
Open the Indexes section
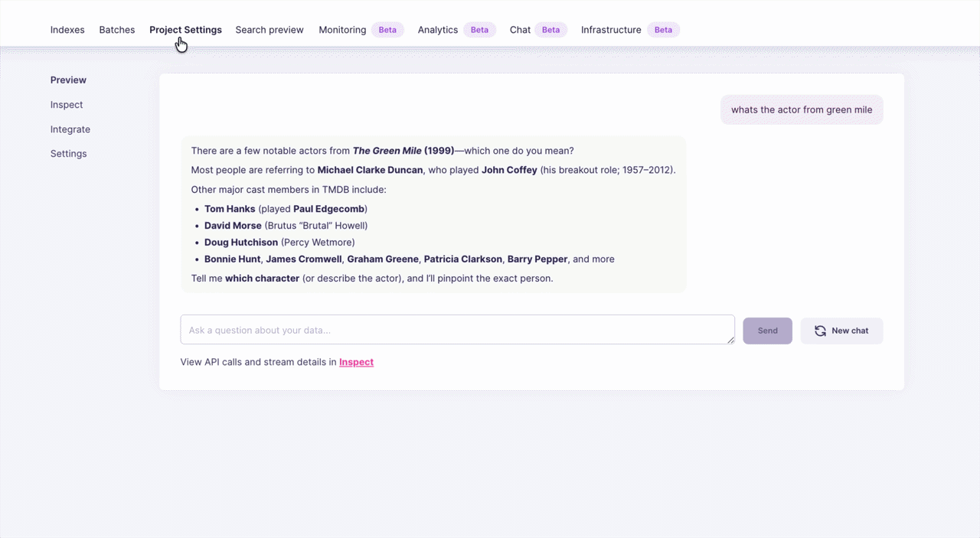pyautogui.click(x=67, y=30)
